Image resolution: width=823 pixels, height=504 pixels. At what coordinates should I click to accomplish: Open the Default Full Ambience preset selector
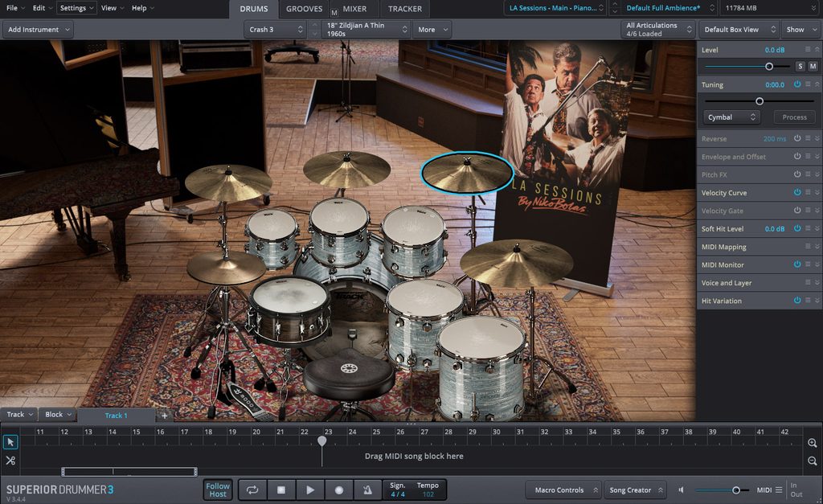pyautogui.click(x=669, y=8)
